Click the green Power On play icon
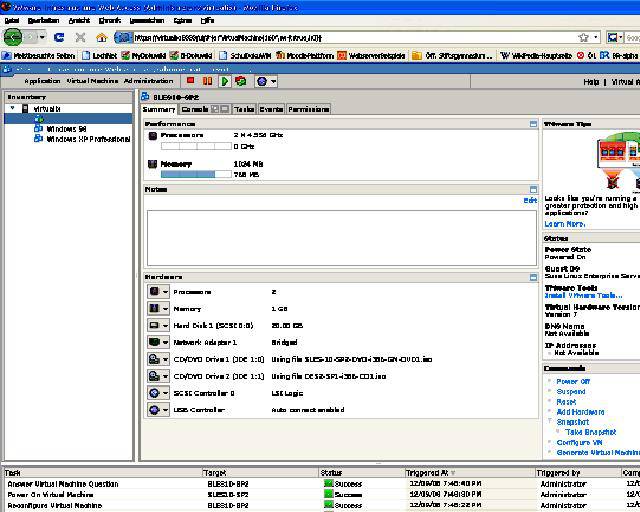Screen dimensions: 640x512 [225, 81]
